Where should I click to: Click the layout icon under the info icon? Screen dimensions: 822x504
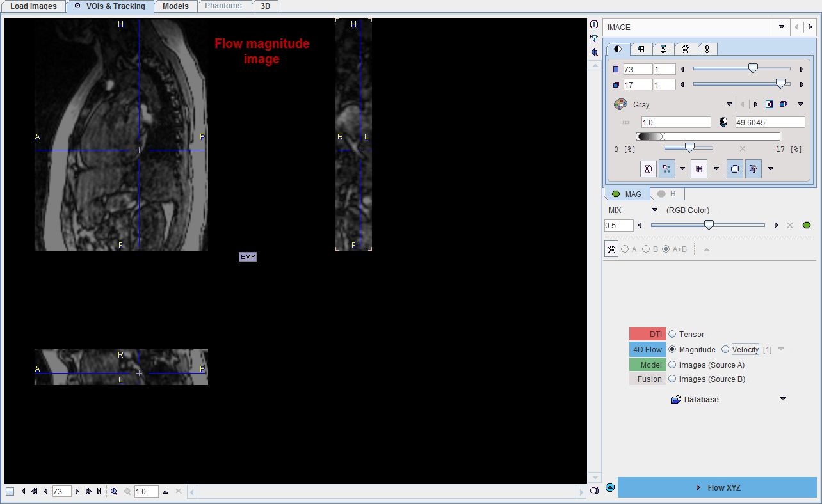click(x=594, y=38)
